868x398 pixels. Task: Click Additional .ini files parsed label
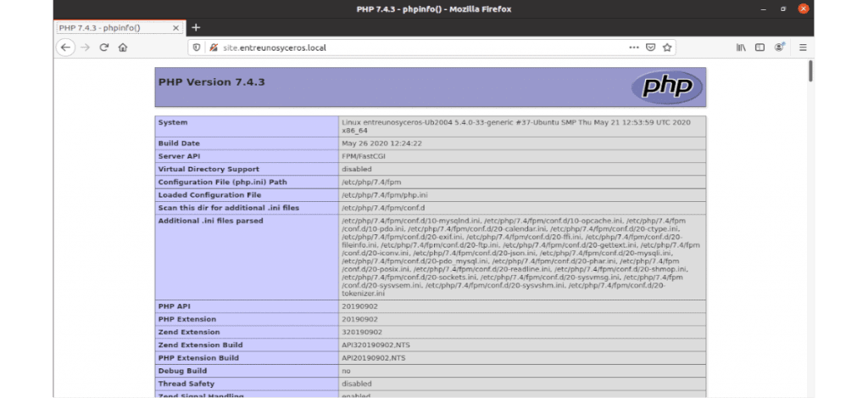click(x=210, y=221)
